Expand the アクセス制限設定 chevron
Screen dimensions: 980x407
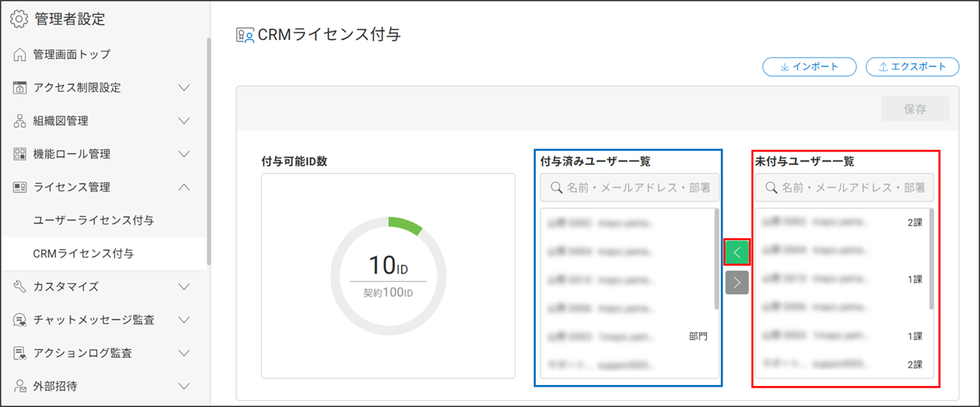coord(185,87)
